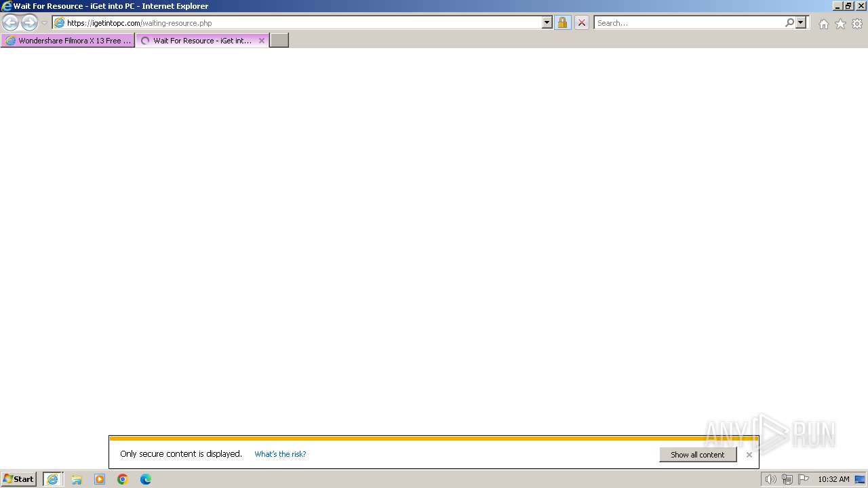The height and width of the screenshot is (488, 868).
Task: Go forward with the Forward arrow button
Action: pos(29,22)
